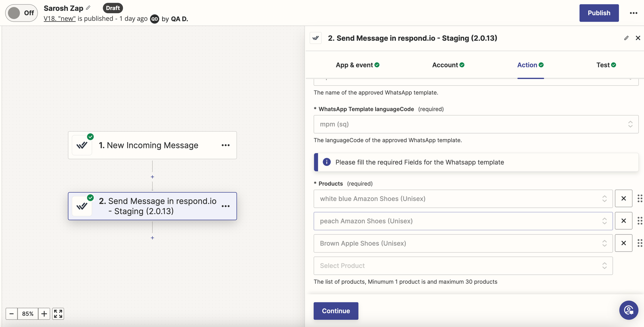Open options menu for New Incoming Message step

[225, 145]
